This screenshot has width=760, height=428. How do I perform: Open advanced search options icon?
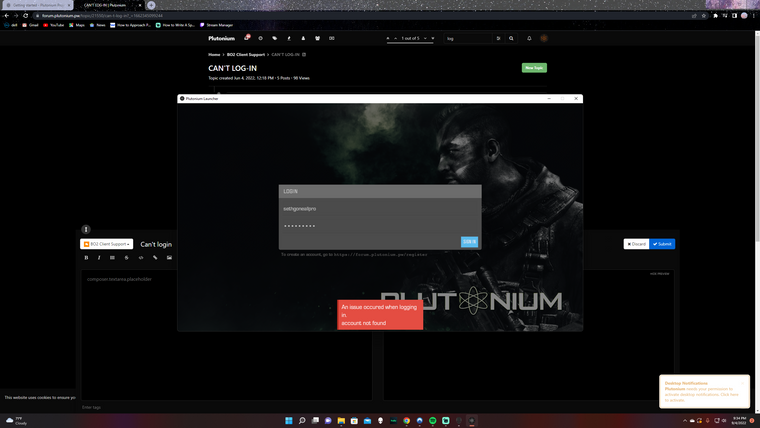click(498, 38)
